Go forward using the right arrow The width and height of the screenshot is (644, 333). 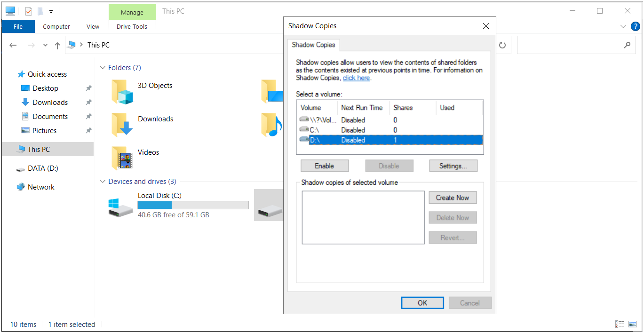[31, 45]
